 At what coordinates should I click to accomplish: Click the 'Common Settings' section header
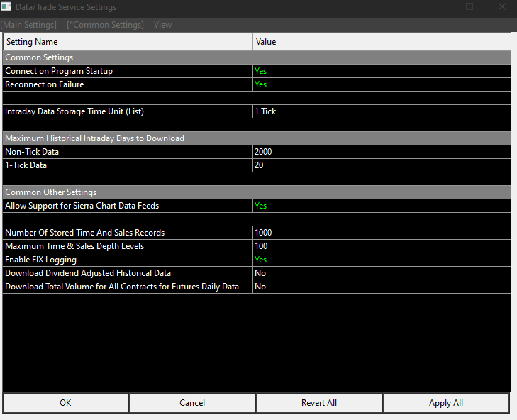point(257,57)
